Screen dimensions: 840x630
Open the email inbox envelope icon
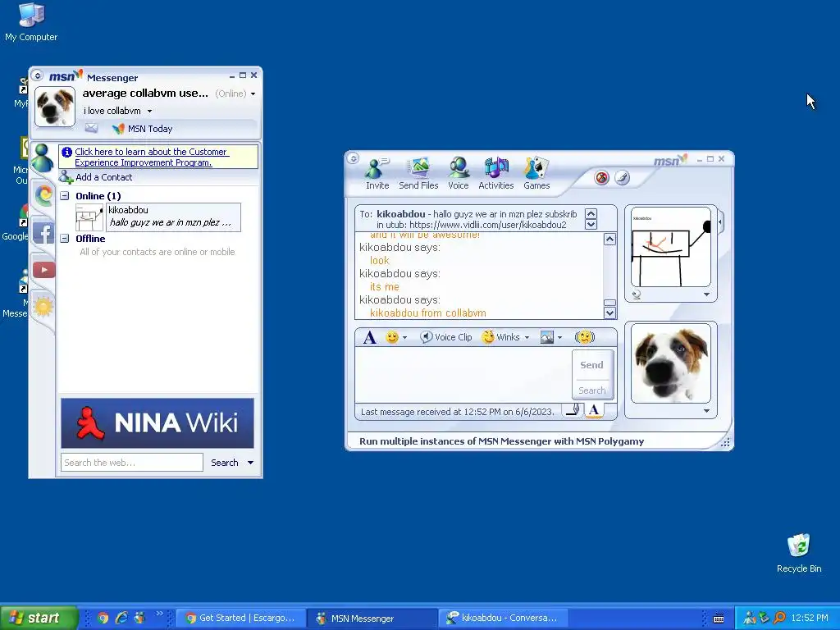(x=91, y=128)
